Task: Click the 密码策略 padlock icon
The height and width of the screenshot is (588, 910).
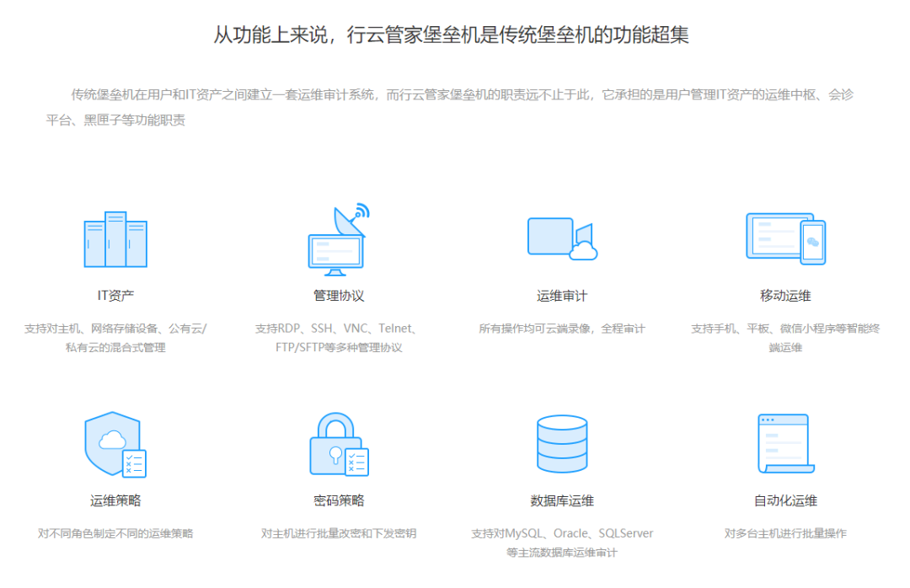Action: point(339,444)
